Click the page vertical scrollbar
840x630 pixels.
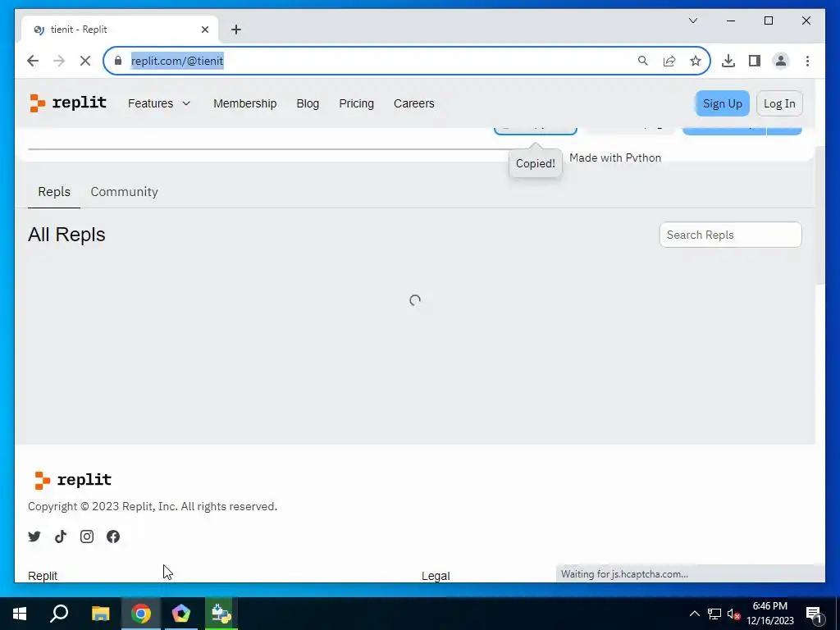[819, 214]
